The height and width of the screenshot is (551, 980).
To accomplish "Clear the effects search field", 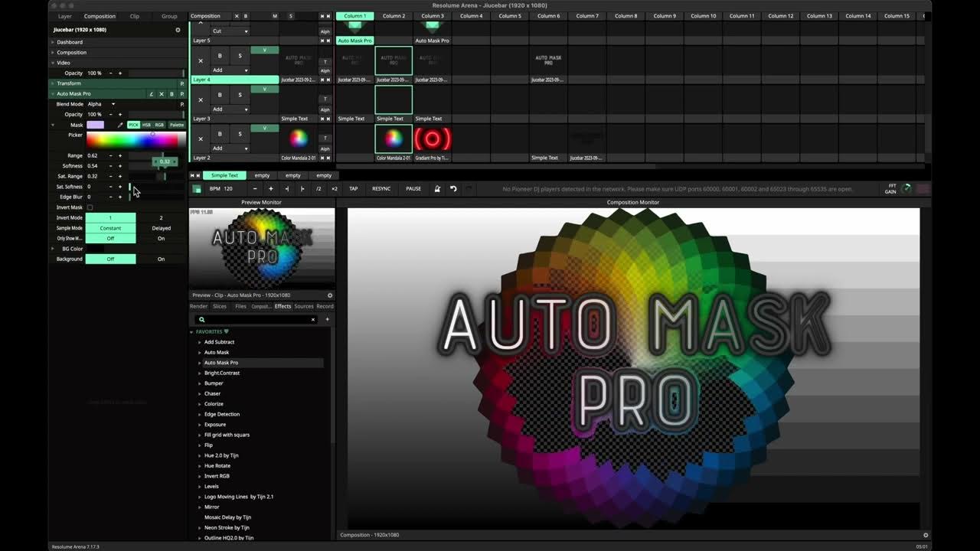I will point(312,319).
